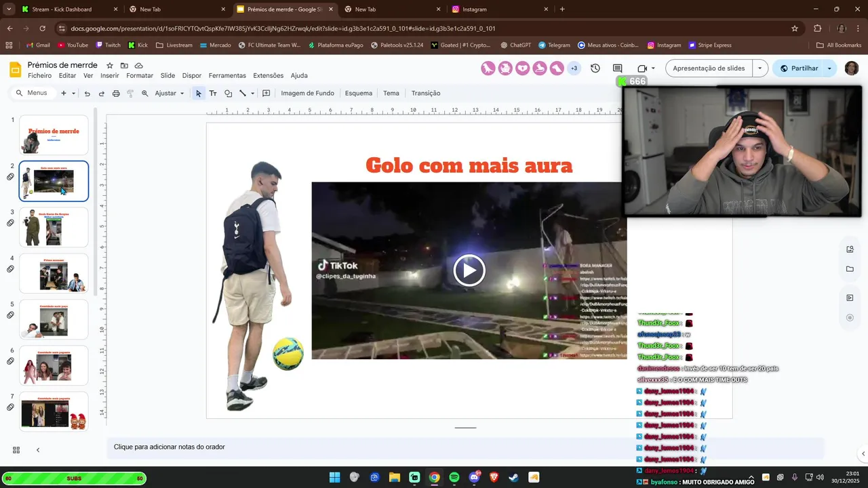Open the Ficheiro menu
The image size is (868, 488).
tap(39, 76)
